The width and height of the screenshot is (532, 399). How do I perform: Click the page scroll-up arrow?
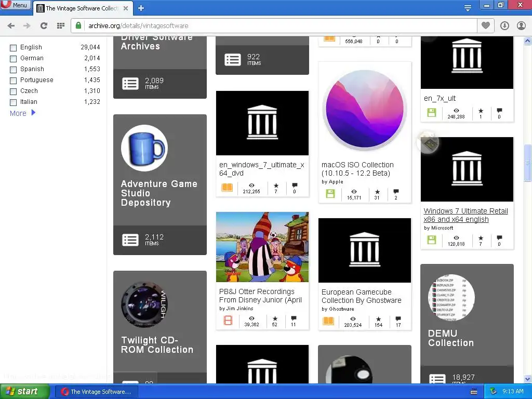[528, 41]
